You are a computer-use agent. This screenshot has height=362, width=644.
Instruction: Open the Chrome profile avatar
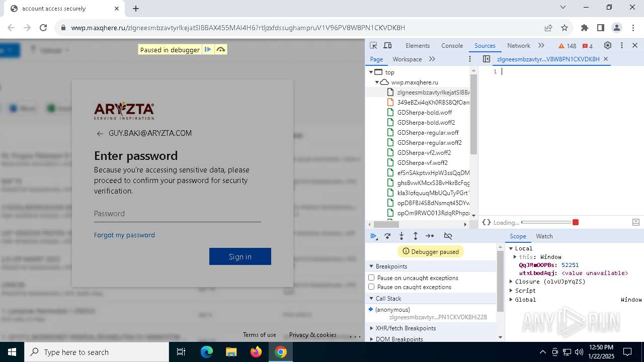coord(617,28)
